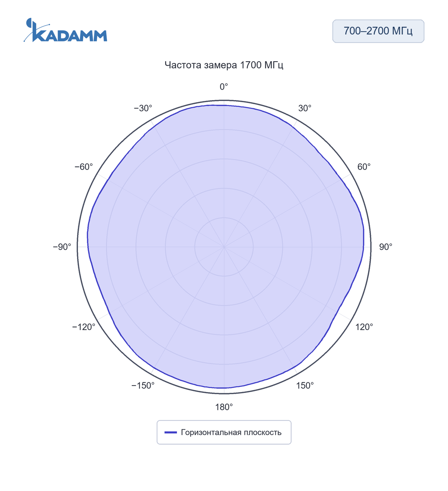Click the 150° angle label
The height and width of the screenshot is (491, 448).
(305, 386)
